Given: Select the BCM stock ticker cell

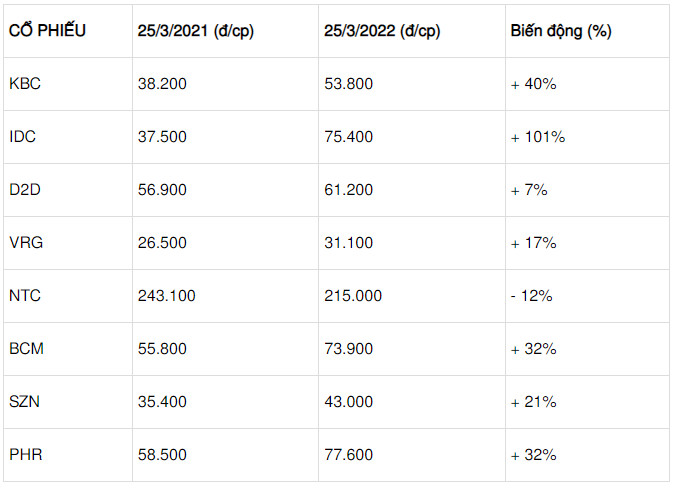Looking at the screenshot, I should point(26,349).
